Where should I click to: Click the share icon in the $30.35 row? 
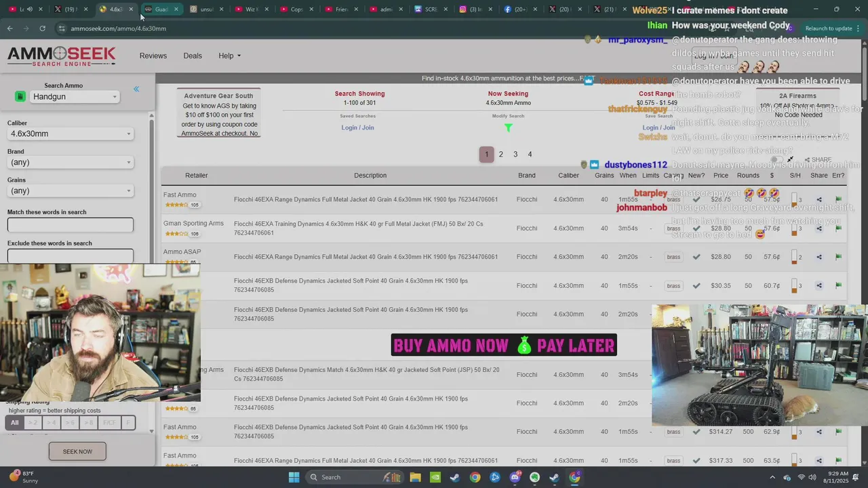tap(819, 285)
